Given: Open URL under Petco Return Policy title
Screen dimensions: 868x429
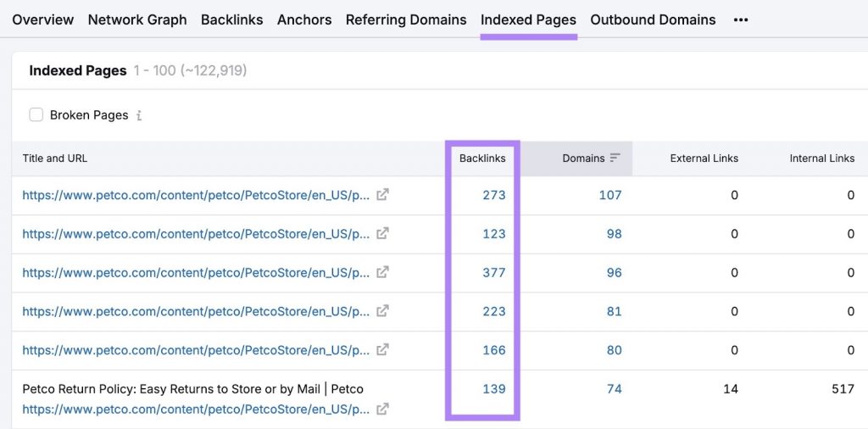Looking at the screenshot, I should coord(196,409).
